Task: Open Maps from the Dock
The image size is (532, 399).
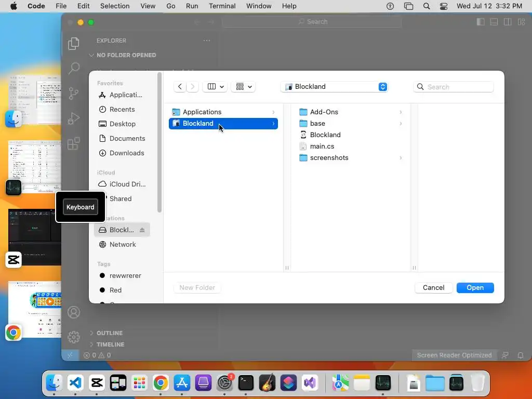Action: click(340, 383)
